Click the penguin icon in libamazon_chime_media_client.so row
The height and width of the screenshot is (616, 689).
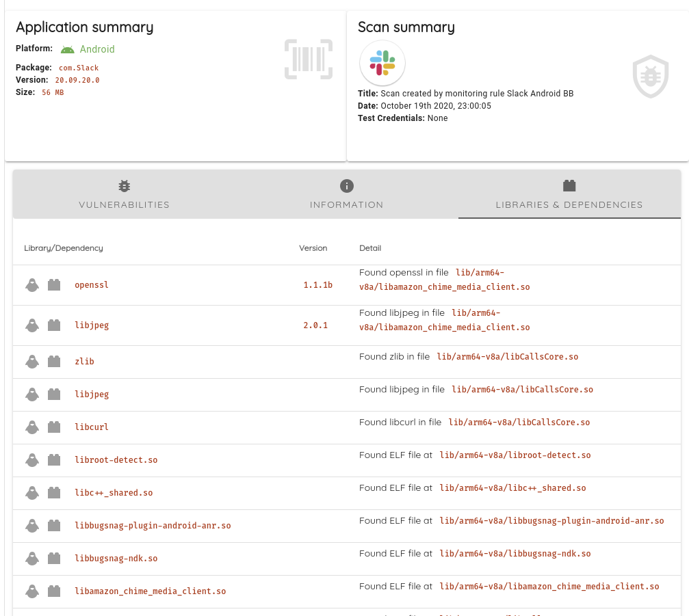pyautogui.click(x=32, y=591)
